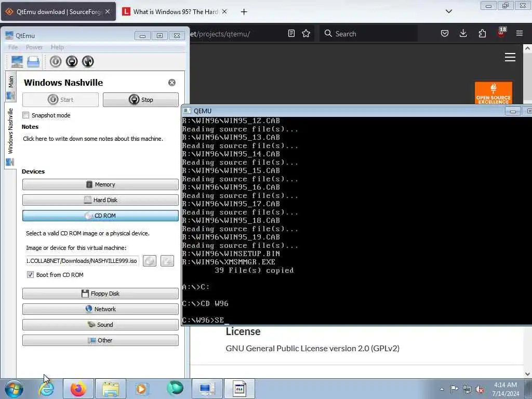
Task: Open the Windows Start orb
Action: 14,389
